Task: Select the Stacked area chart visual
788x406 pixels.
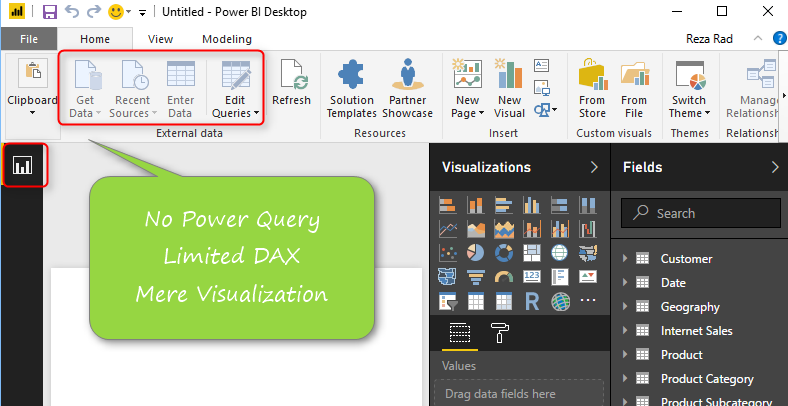Action: point(504,229)
